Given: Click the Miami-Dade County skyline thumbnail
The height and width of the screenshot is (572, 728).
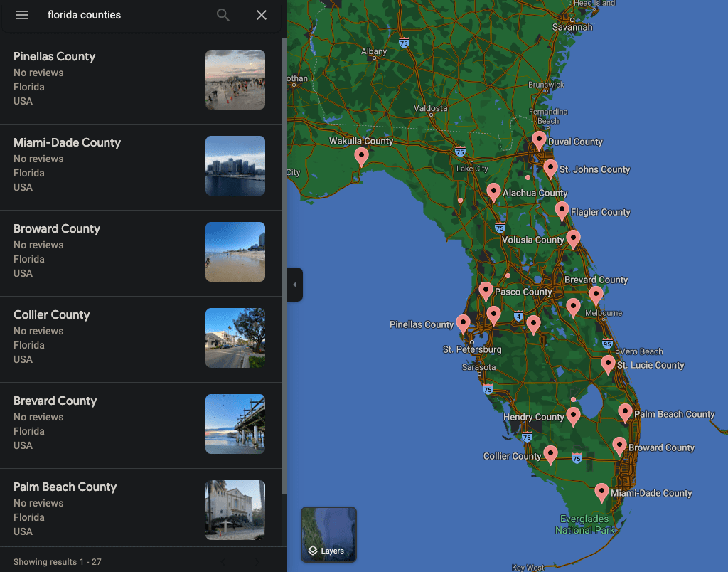Looking at the screenshot, I should pyautogui.click(x=235, y=166).
